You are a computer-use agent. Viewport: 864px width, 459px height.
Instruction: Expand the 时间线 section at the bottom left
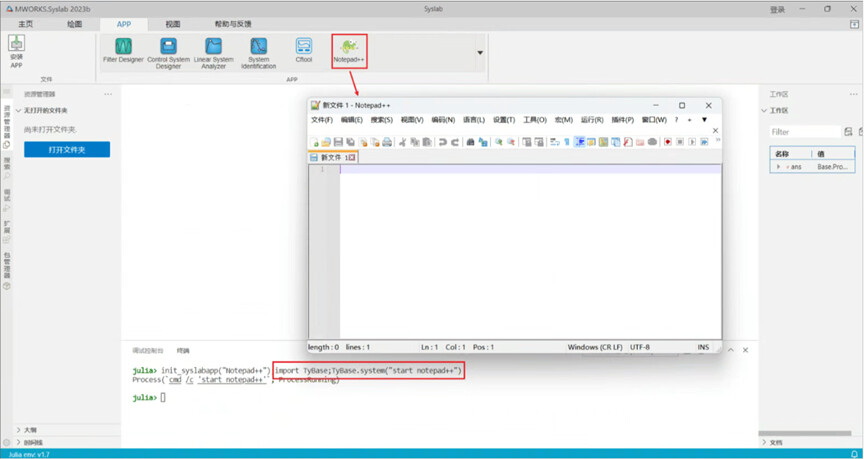click(19, 442)
